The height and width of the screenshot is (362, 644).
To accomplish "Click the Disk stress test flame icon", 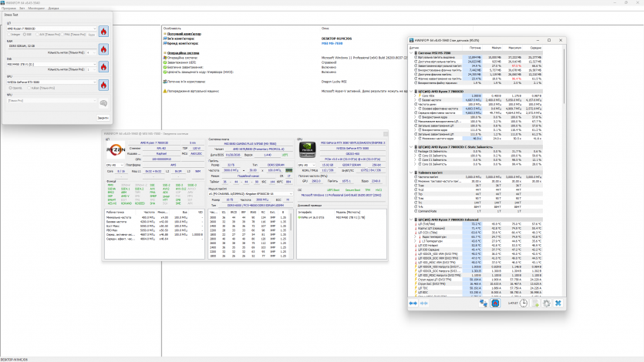I will click(103, 67).
